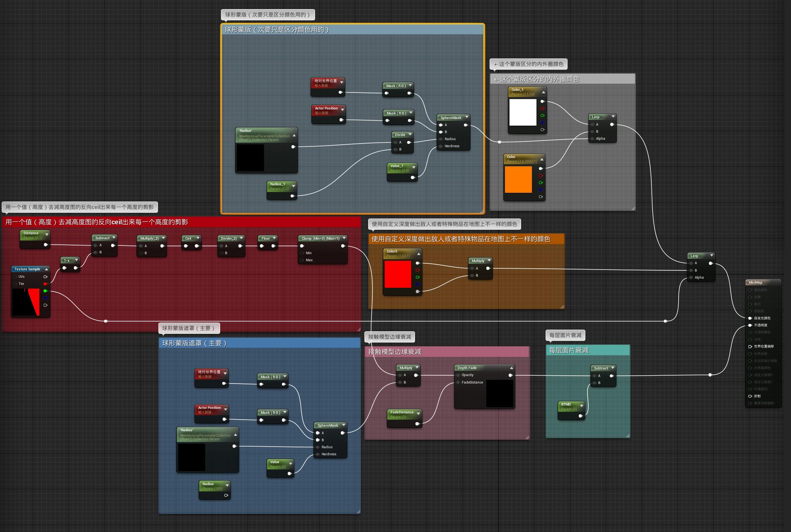Image resolution: width=791 pixels, height=532 pixels.
Task: Click the bottom alpha output pin of Color3
Action: 417,292
